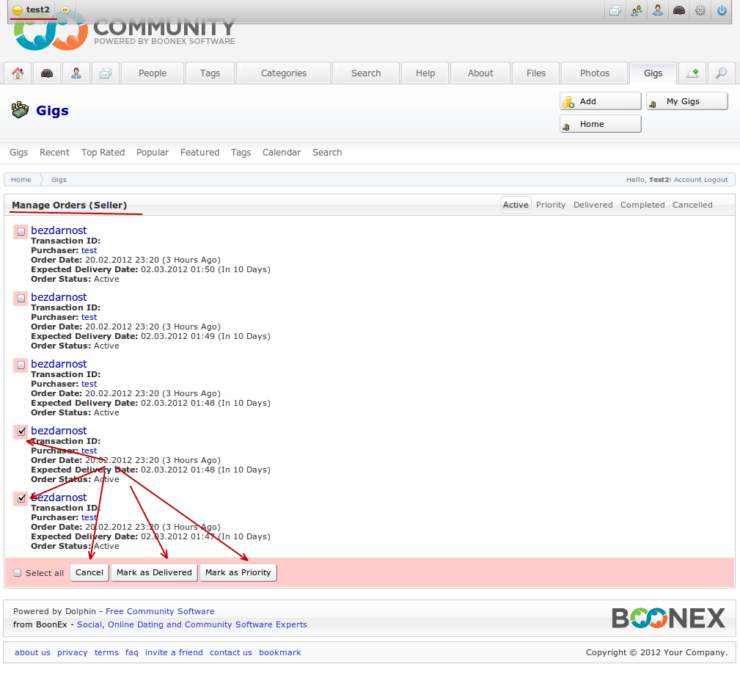Toggle the Select all checkbox
This screenshot has width=740, height=700.
coord(18,572)
